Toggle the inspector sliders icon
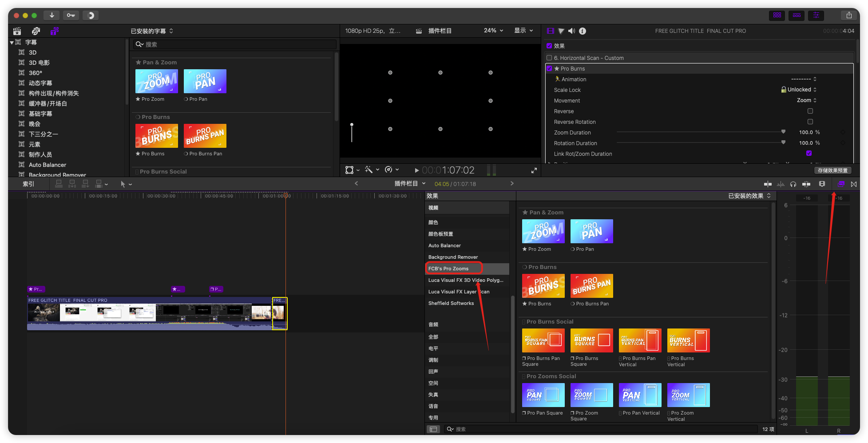The height and width of the screenshot is (443, 868). (816, 16)
